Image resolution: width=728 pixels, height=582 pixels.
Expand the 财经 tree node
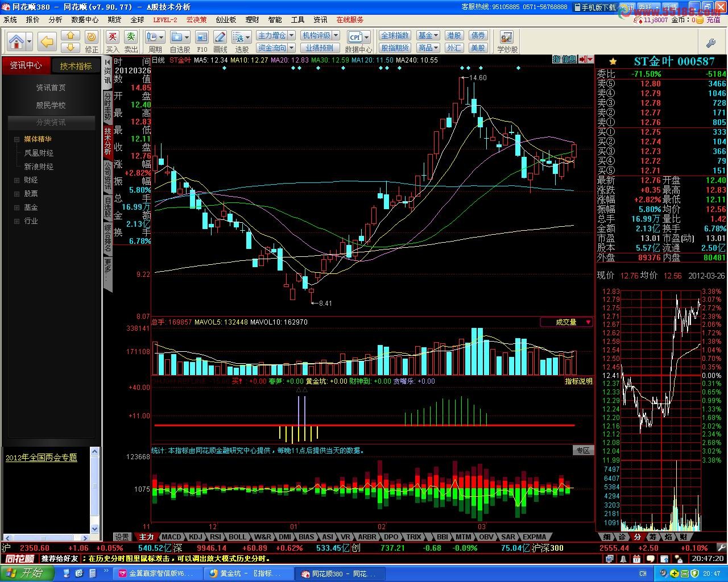coord(17,180)
